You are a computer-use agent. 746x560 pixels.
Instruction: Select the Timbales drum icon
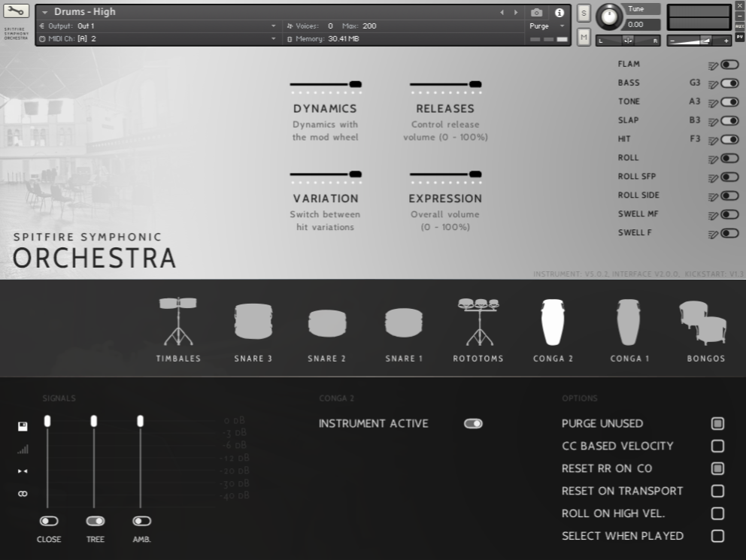click(177, 321)
